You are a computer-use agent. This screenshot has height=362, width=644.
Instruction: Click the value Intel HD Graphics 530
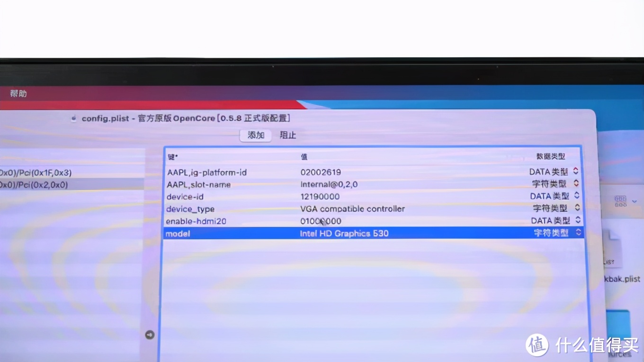click(x=344, y=233)
